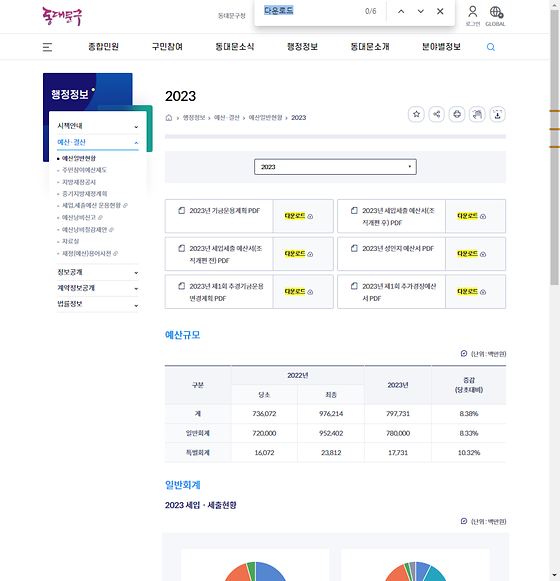Click file icon of 2023년 제1회 추가경정예산서 PDF

354,286
